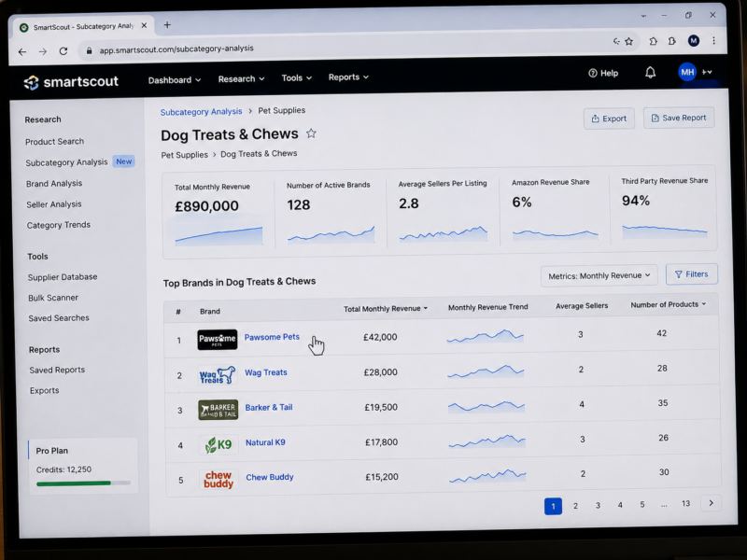This screenshot has height=560, width=747.
Task: Select current page 1 button
Action: (553, 506)
